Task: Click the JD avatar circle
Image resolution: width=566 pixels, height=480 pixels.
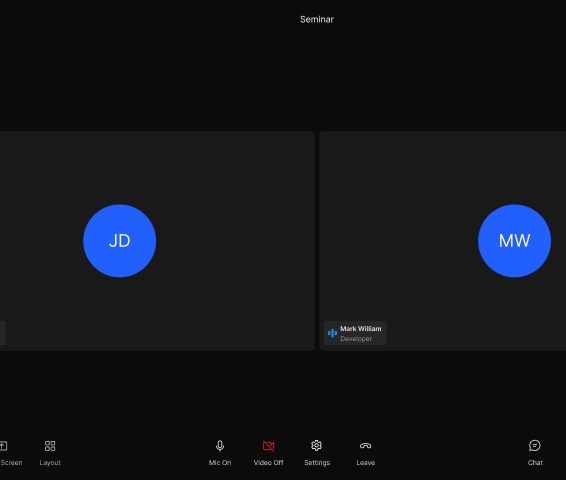Action: [119, 241]
